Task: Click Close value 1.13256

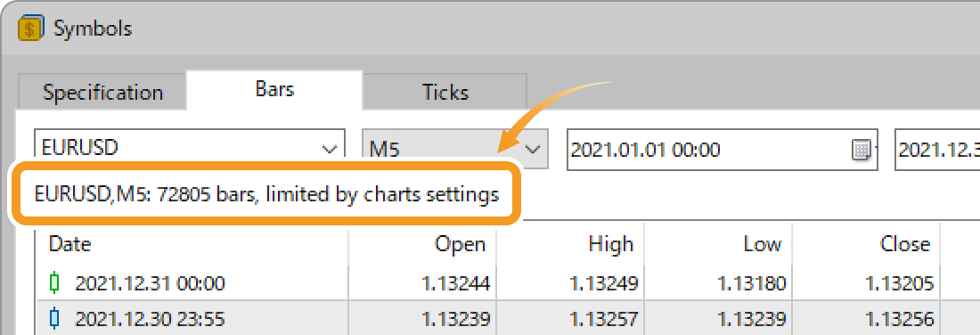Action: pyautogui.click(x=900, y=320)
